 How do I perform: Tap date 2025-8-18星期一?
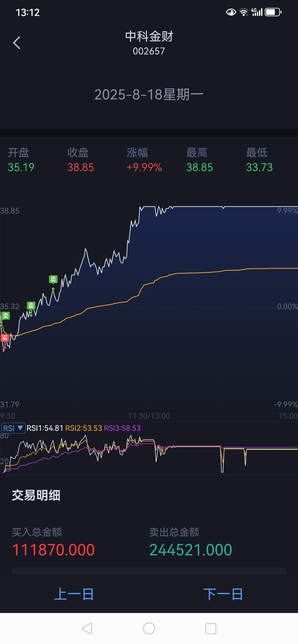(x=149, y=95)
